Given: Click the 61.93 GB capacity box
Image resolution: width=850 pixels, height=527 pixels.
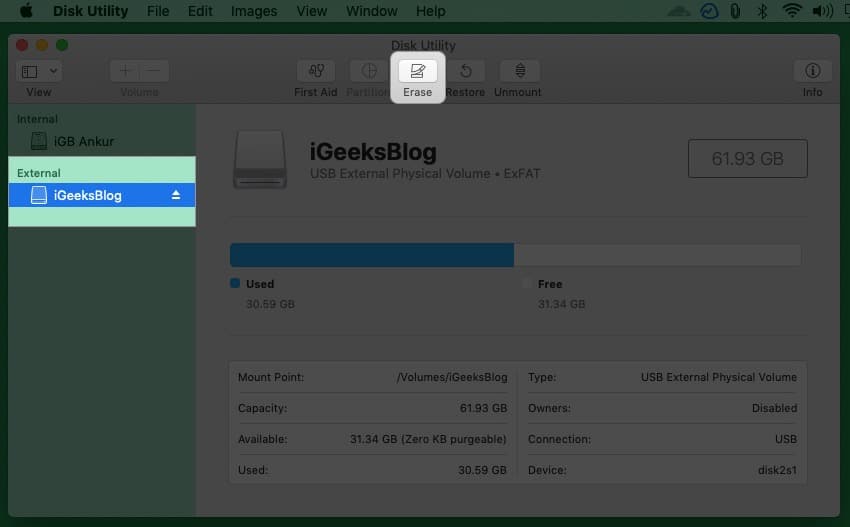Looking at the screenshot, I should 748,158.
